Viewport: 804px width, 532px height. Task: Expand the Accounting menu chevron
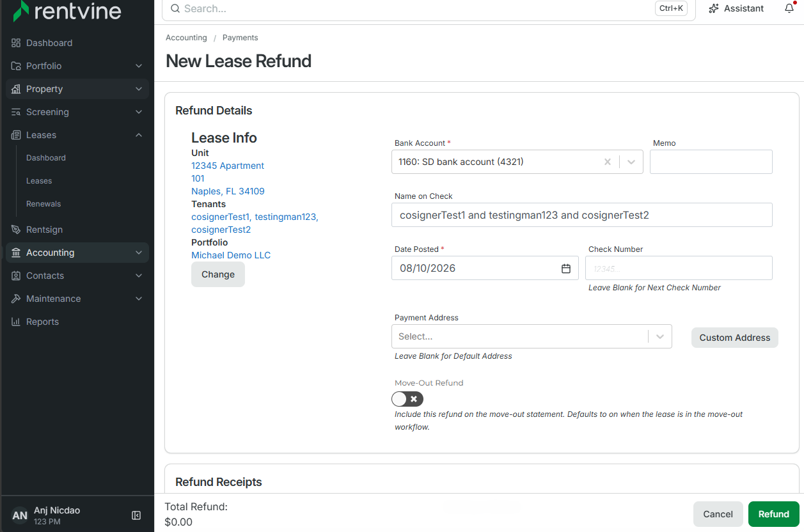click(139, 253)
